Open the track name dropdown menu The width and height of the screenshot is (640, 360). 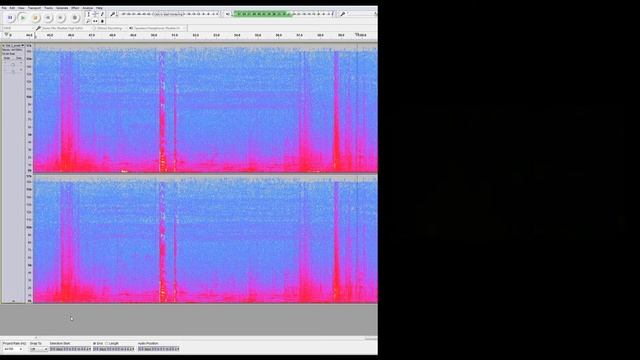pos(15,45)
